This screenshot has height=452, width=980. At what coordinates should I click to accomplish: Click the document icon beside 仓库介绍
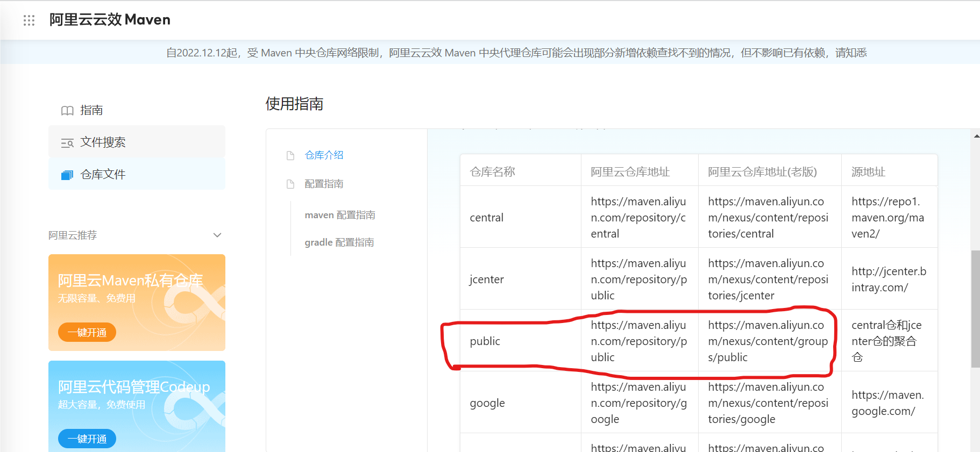pyautogui.click(x=290, y=155)
